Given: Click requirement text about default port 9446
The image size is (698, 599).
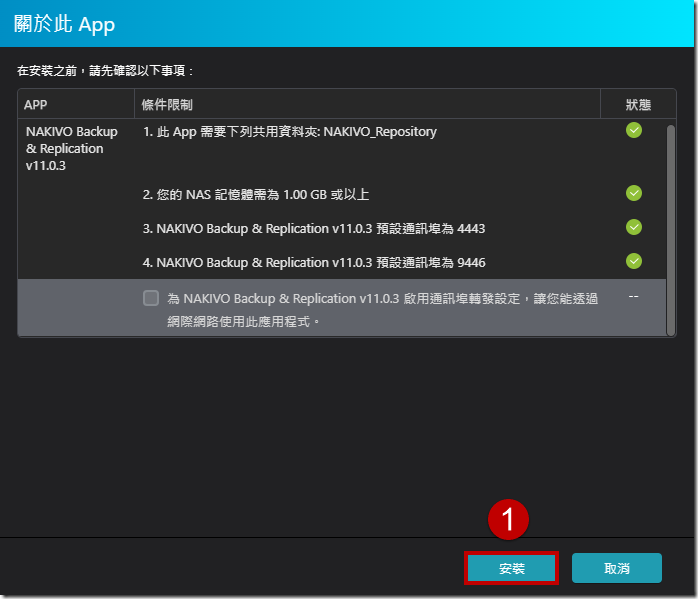Looking at the screenshot, I should [314, 263].
